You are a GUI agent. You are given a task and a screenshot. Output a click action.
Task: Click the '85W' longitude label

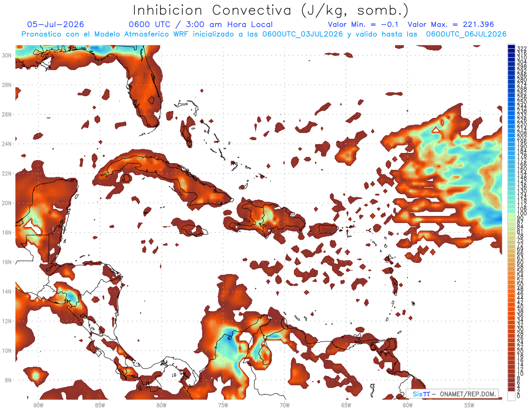click(x=100, y=405)
